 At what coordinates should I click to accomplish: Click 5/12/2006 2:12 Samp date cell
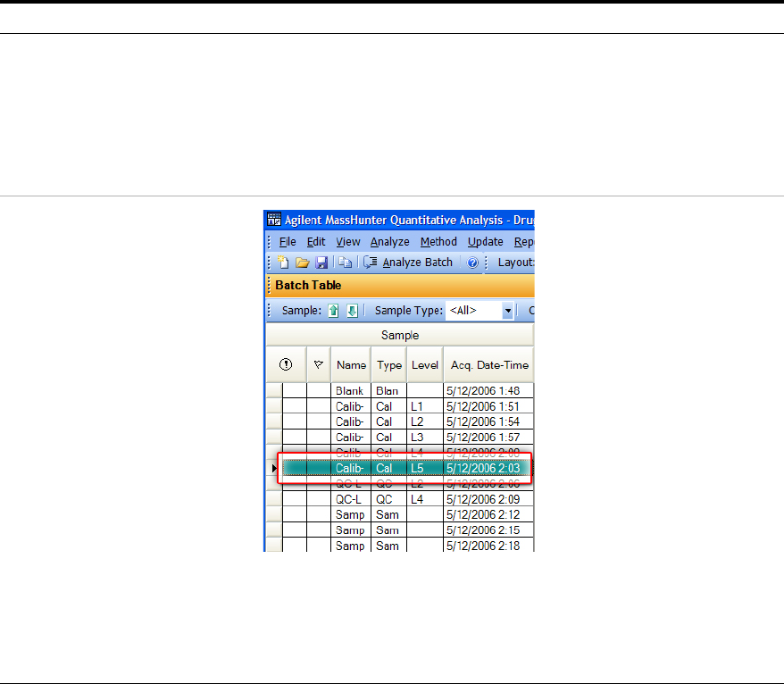tap(488, 514)
